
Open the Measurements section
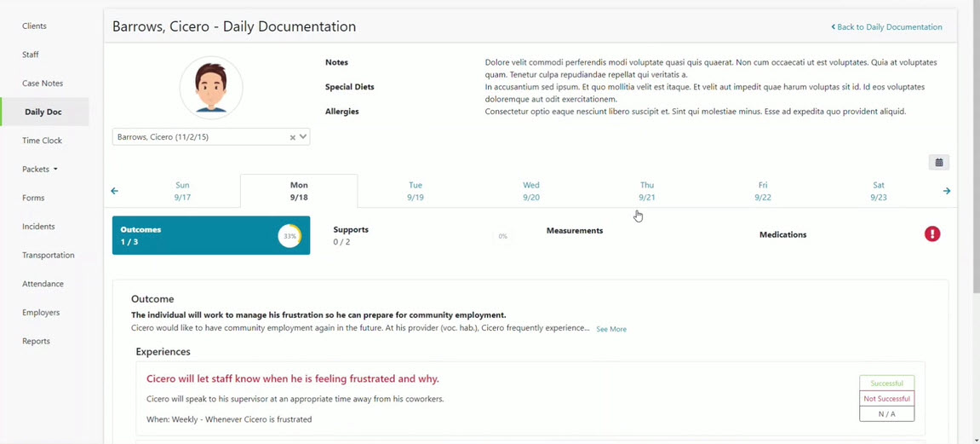tap(575, 231)
